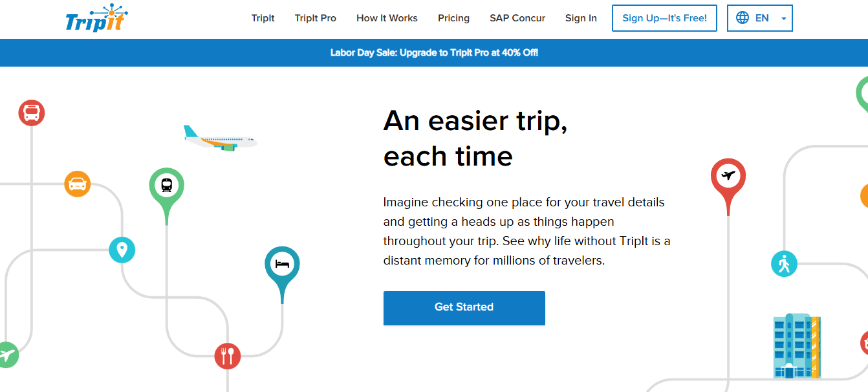Click the Sign Up—It's Free button
This screenshot has width=868, height=392.
point(664,18)
